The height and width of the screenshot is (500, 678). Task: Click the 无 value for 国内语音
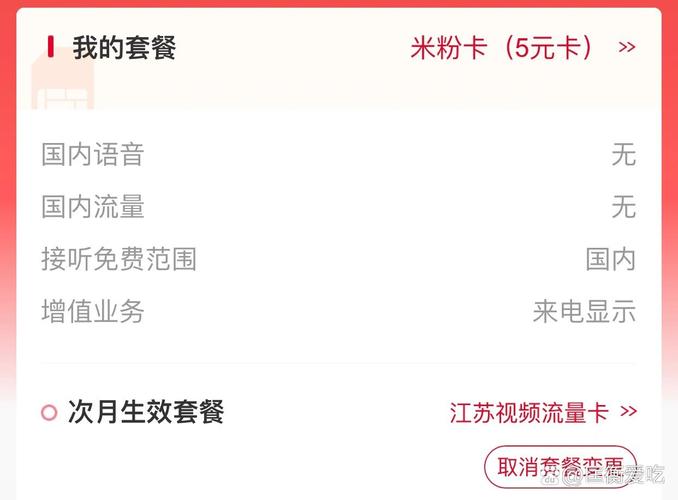(623, 154)
